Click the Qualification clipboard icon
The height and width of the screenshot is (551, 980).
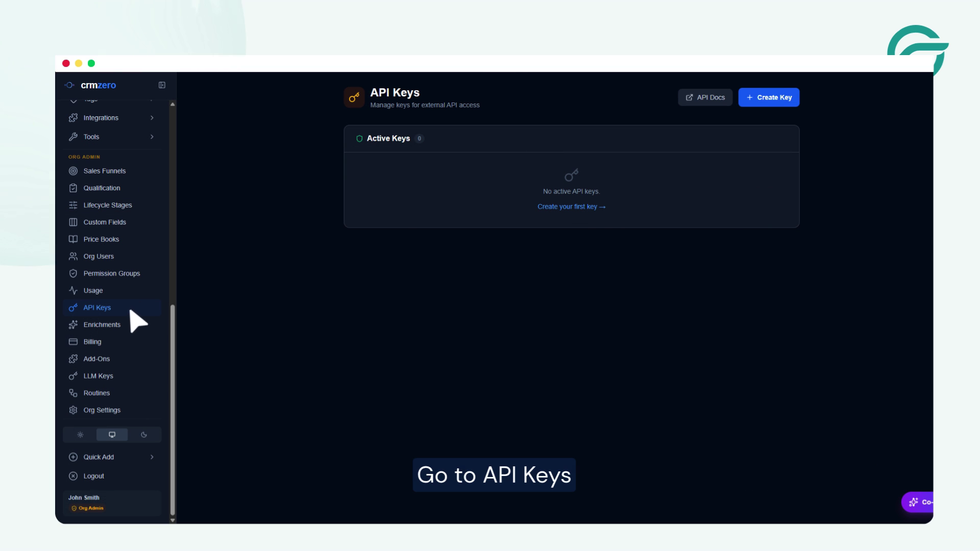tap(73, 188)
